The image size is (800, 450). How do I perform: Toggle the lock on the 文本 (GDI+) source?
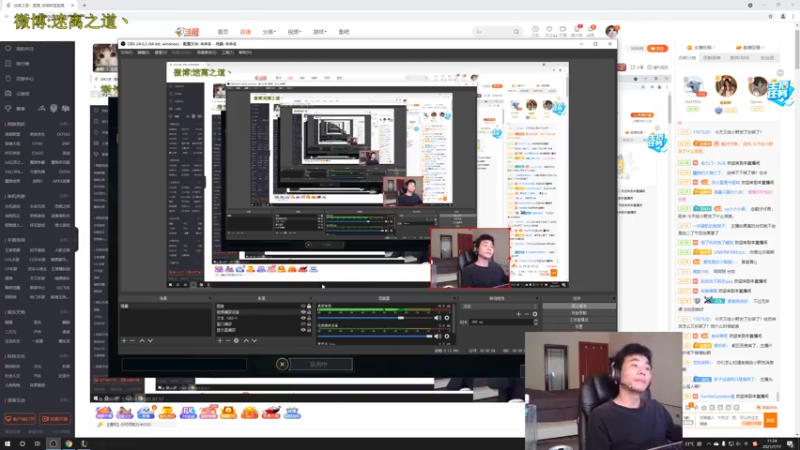[309, 318]
